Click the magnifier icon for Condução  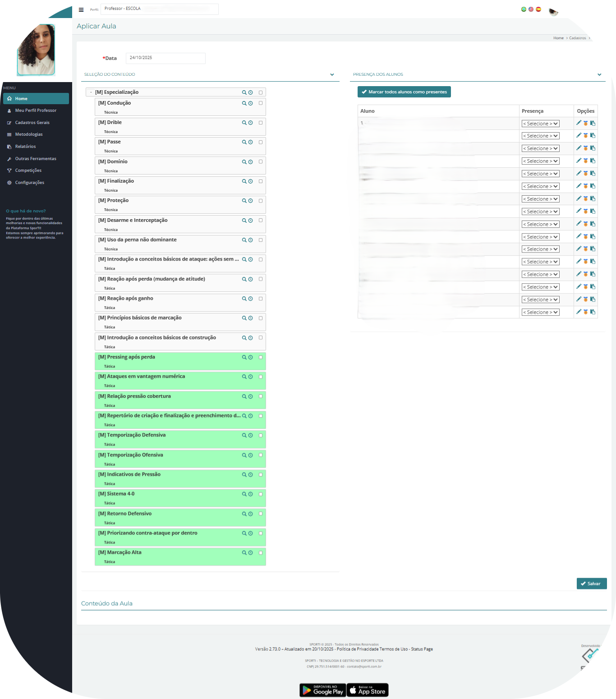tap(244, 103)
